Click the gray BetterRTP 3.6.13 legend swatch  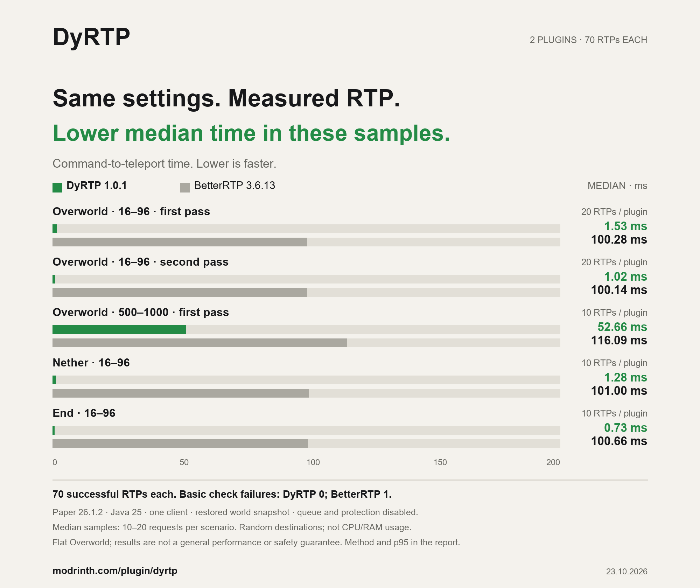185,188
